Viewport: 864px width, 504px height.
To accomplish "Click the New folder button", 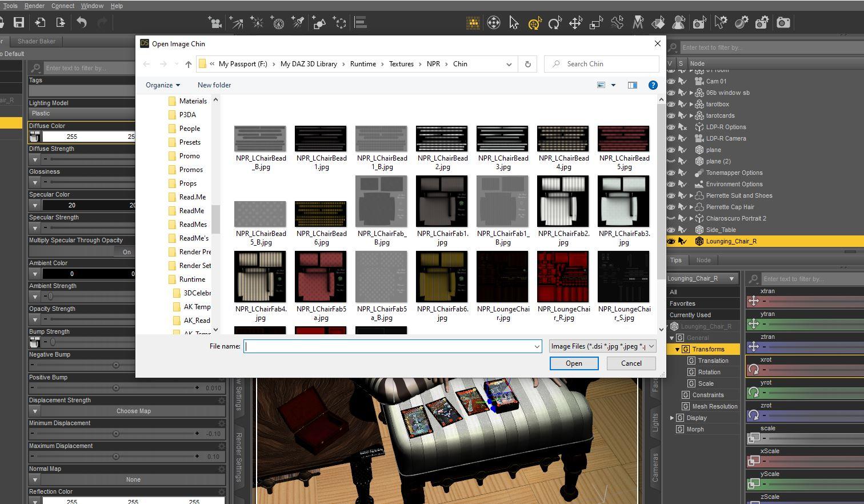I will 214,85.
